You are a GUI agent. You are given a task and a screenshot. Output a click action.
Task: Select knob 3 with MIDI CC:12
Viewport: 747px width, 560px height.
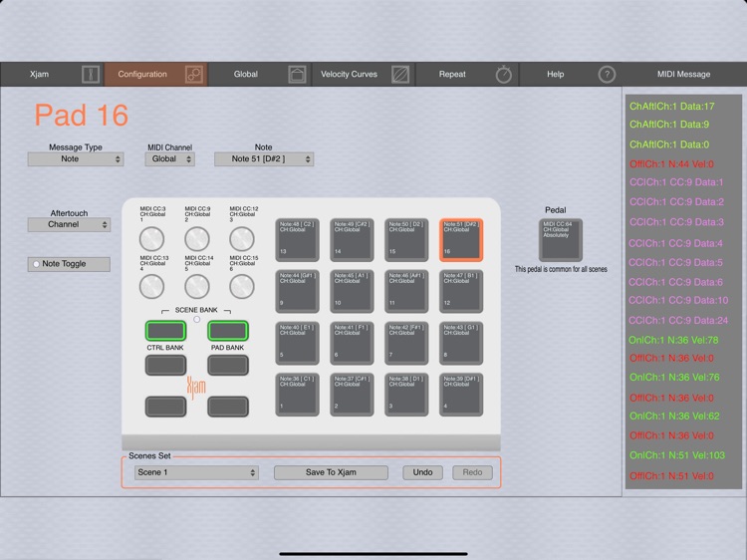[242, 239]
